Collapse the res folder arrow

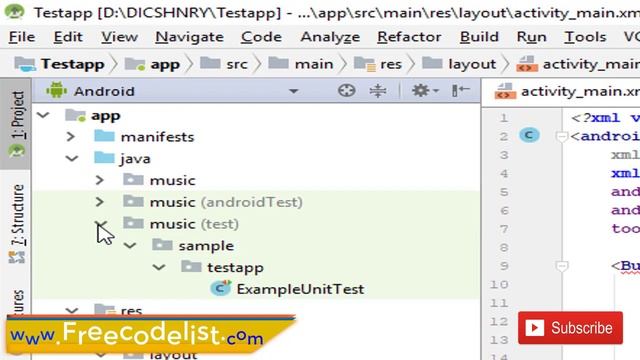[x=72, y=311]
